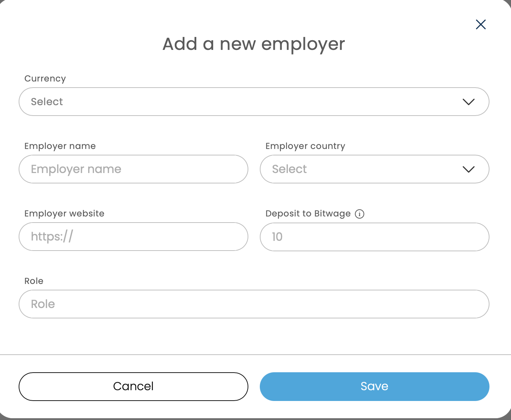Viewport: 511px width, 420px height.
Task: Click the info icon beside Deposit to Bitwage
Action: pyautogui.click(x=360, y=214)
